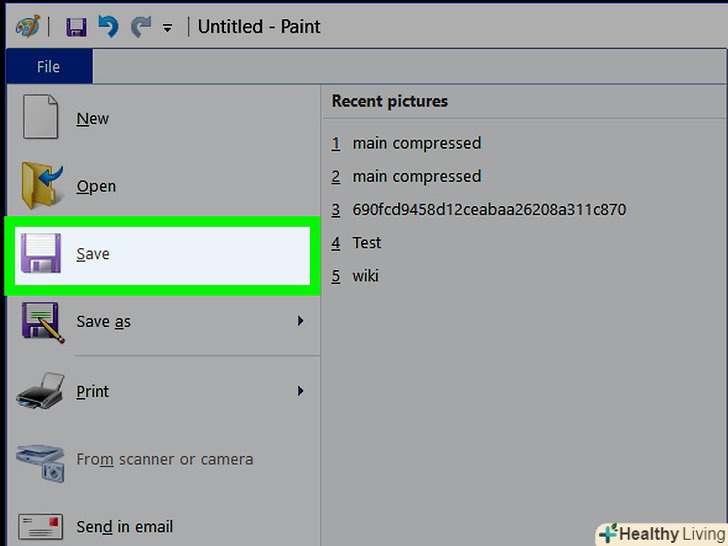Click the Save floppy icon in title bar
The width and height of the screenshot is (728, 546).
(76, 27)
